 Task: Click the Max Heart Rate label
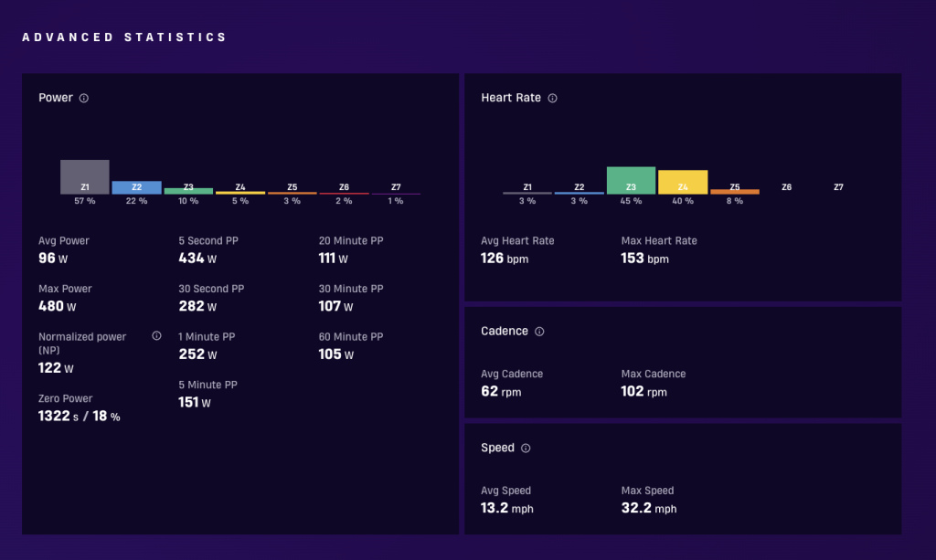tap(659, 241)
